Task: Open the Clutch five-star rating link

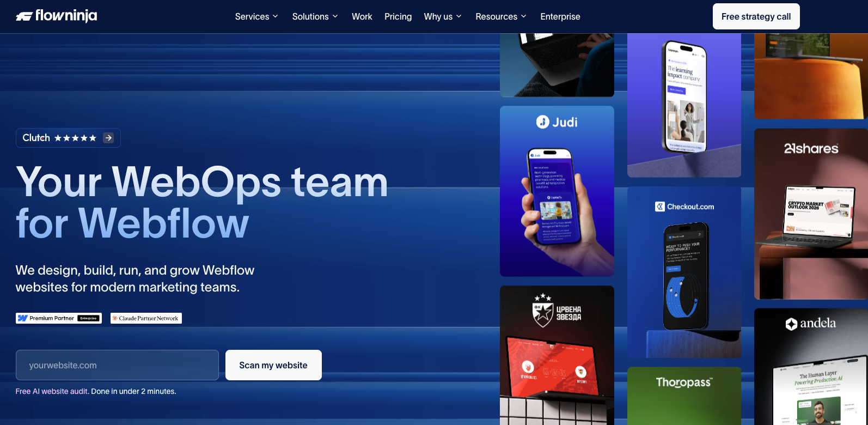Action: [68, 138]
